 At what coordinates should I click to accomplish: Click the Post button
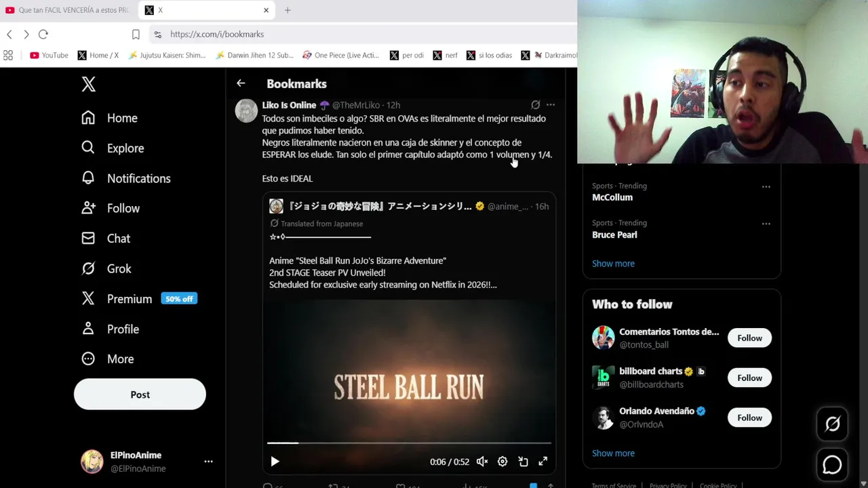point(140,394)
